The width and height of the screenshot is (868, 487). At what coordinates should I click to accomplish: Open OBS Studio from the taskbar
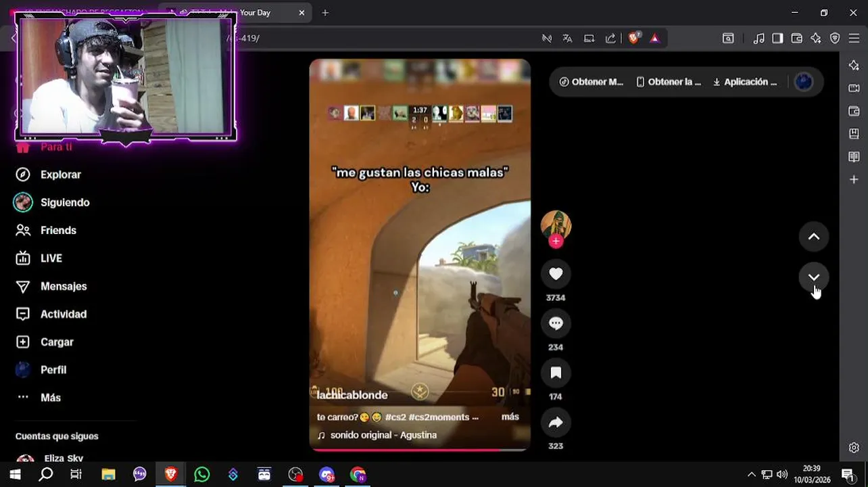pyautogui.click(x=295, y=474)
